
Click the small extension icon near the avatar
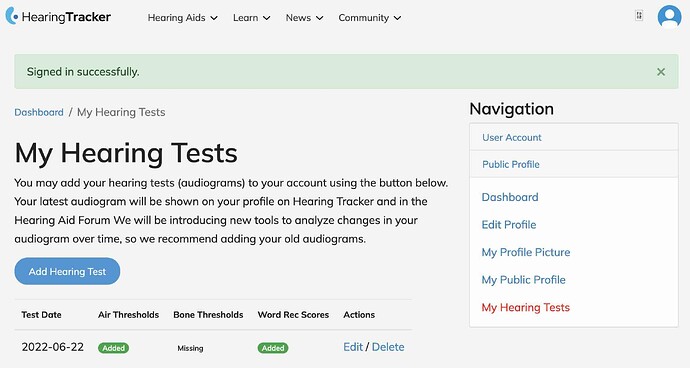click(x=639, y=15)
